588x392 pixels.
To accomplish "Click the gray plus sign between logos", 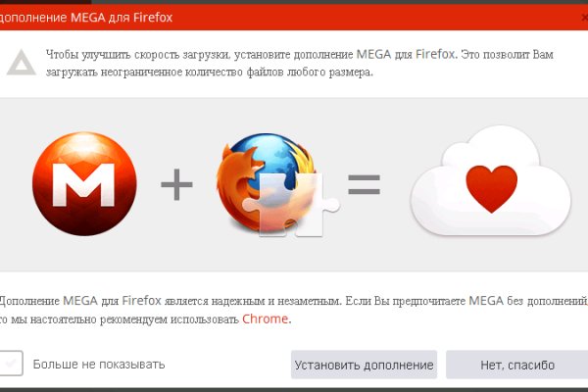I will [176, 184].
